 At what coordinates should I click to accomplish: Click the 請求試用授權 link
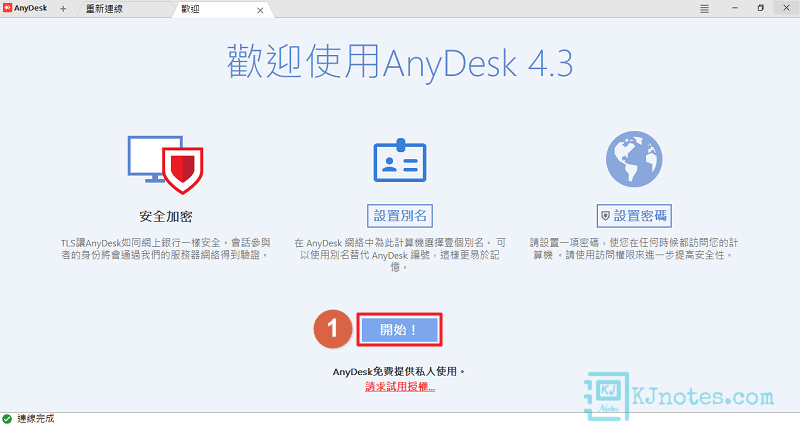coord(399,386)
